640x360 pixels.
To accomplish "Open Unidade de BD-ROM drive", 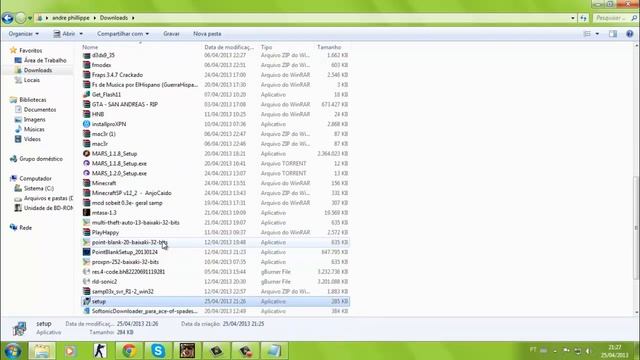I will [x=48, y=208].
